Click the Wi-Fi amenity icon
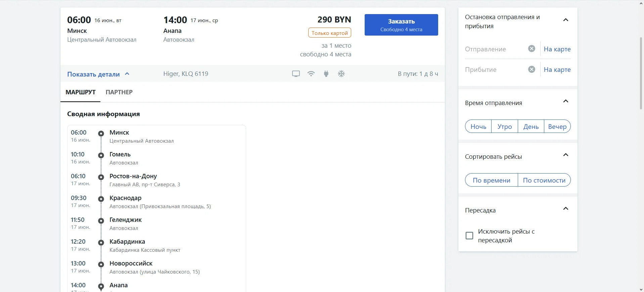The height and width of the screenshot is (292, 644). (x=311, y=74)
